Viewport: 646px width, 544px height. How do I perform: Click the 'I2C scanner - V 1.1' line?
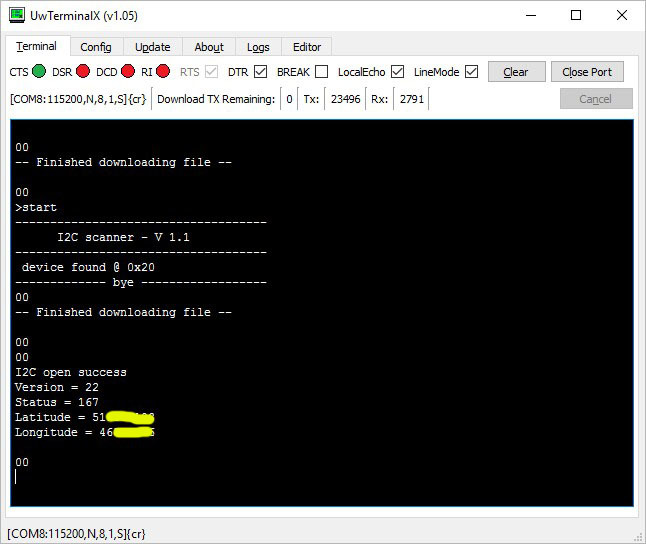[123, 237]
